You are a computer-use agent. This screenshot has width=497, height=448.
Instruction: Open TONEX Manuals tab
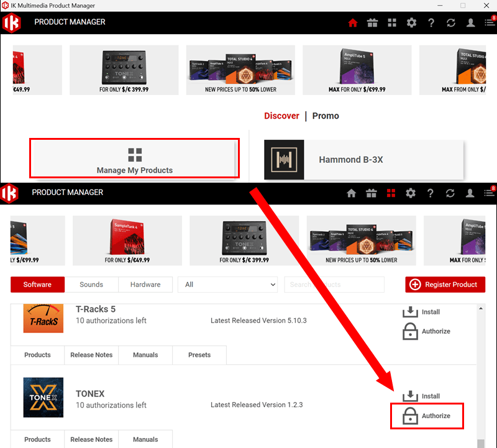pyautogui.click(x=145, y=439)
